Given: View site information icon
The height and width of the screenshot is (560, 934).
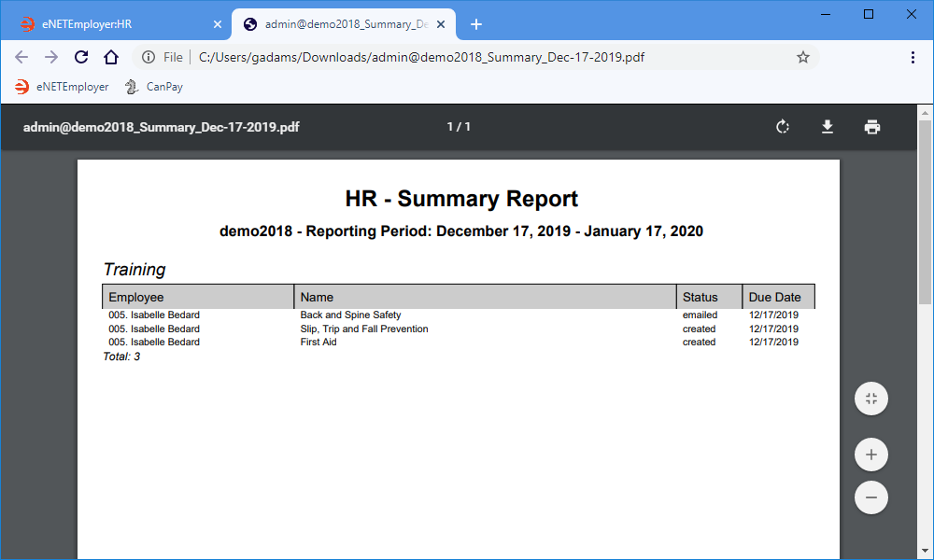Looking at the screenshot, I should point(149,57).
